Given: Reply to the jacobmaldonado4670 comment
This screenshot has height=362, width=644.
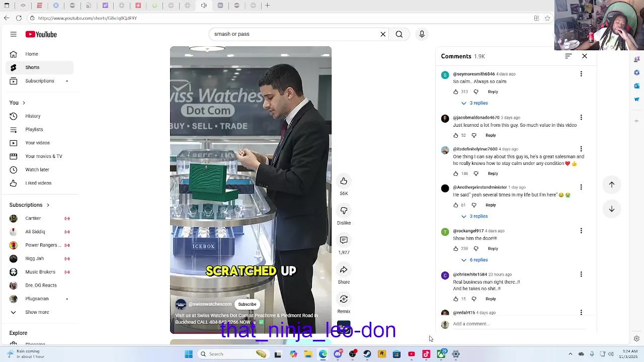Looking at the screenshot, I should [x=491, y=135].
